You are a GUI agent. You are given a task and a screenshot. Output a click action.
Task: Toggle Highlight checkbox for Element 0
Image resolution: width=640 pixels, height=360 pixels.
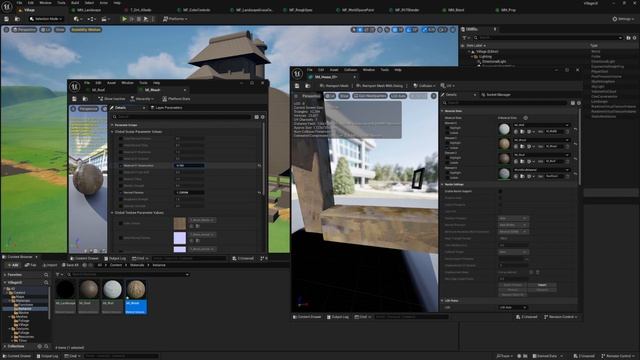click(x=447, y=128)
